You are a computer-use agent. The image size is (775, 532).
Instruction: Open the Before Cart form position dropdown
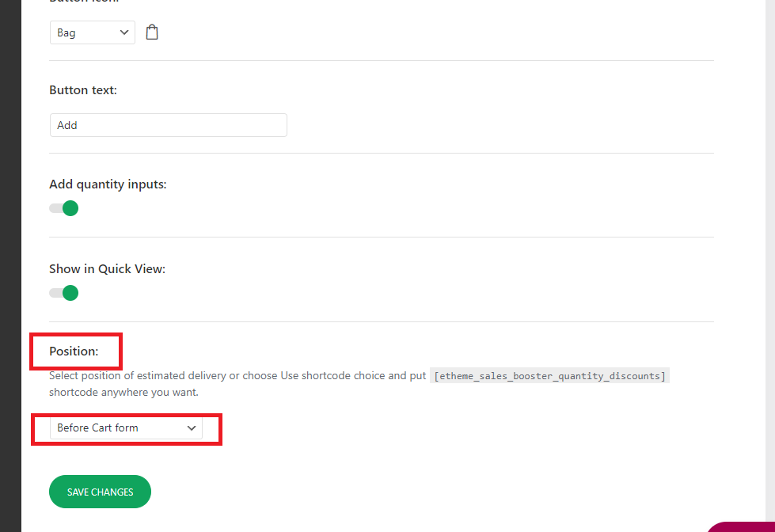[x=126, y=427]
